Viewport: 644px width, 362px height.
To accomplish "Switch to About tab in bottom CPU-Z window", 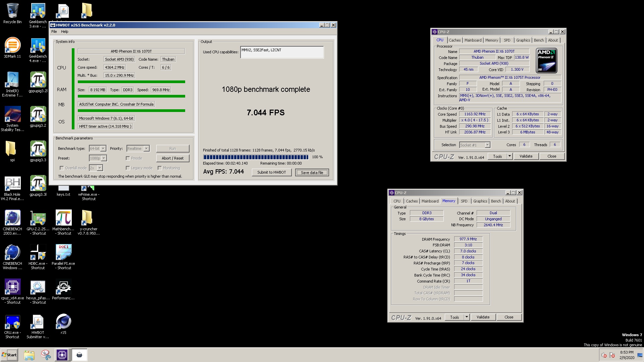I will click(510, 201).
